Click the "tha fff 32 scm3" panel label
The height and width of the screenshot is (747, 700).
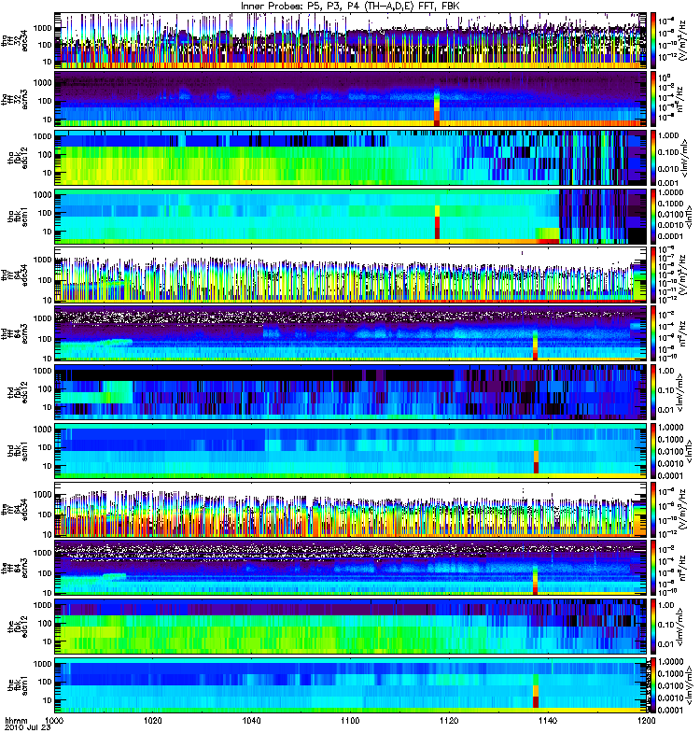point(14,99)
